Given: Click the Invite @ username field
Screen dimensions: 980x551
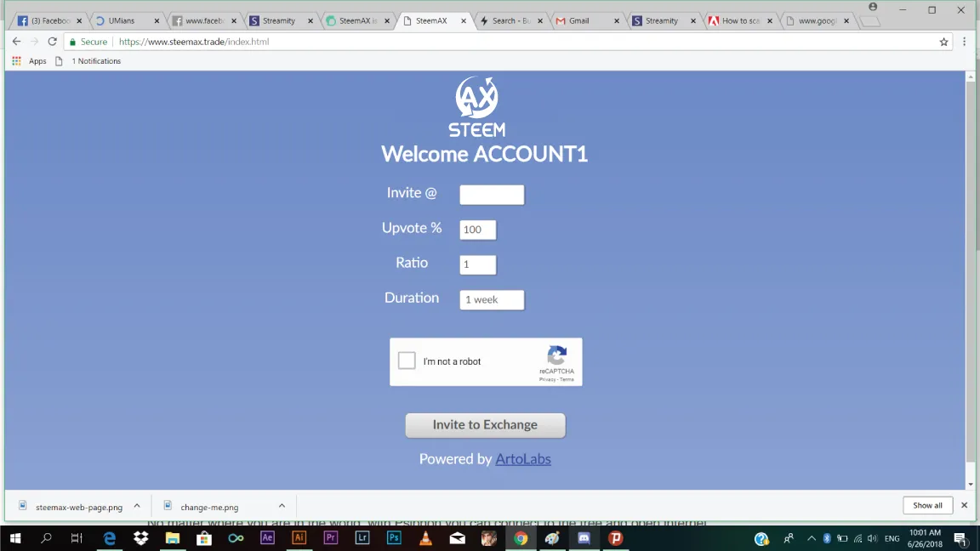Looking at the screenshot, I should [492, 195].
